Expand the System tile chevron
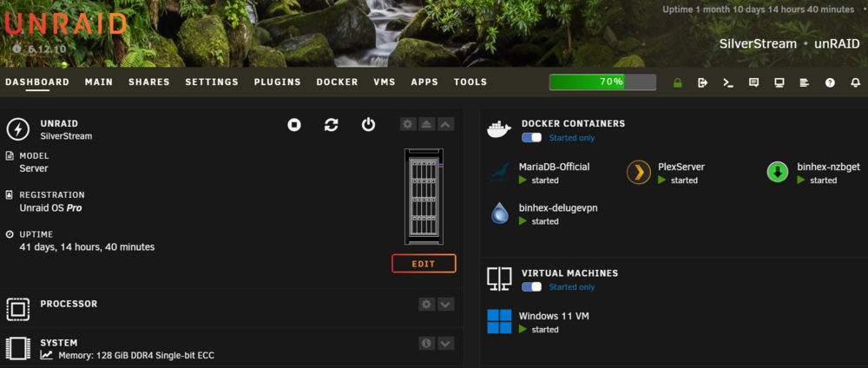The height and width of the screenshot is (368, 868). (445, 343)
